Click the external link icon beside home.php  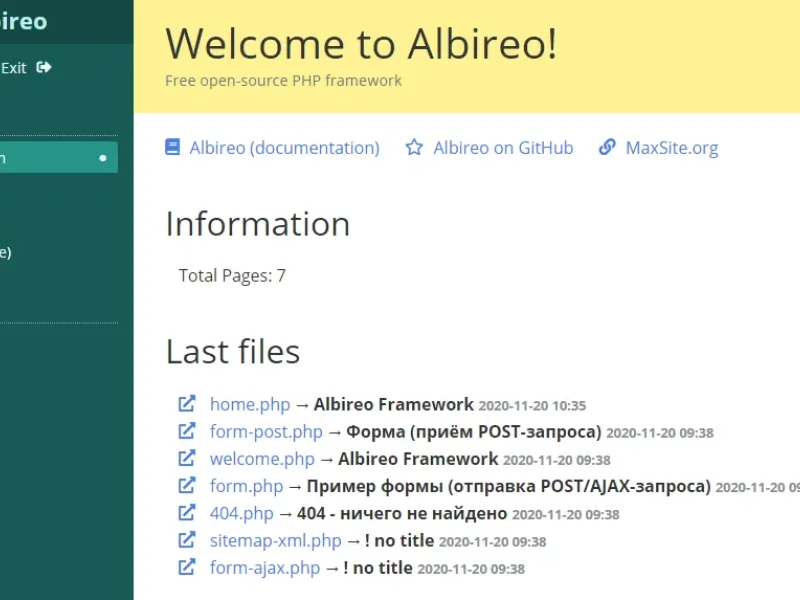(x=186, y=404)
